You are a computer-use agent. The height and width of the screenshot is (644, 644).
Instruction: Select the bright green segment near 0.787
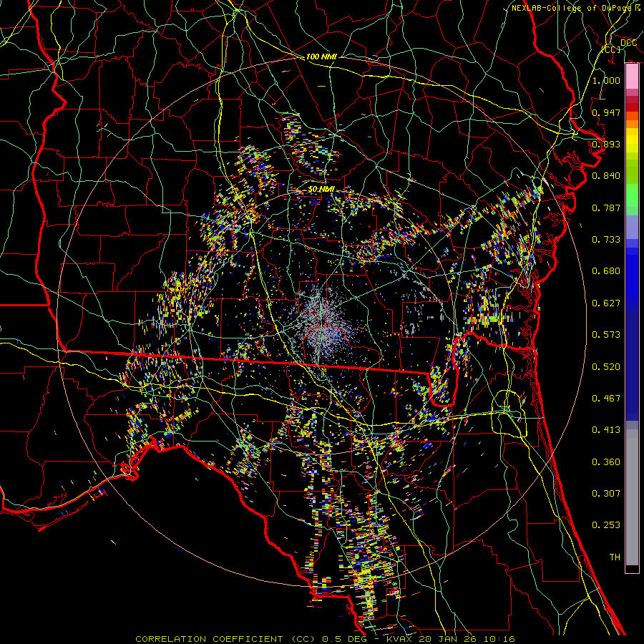(632, 200)
